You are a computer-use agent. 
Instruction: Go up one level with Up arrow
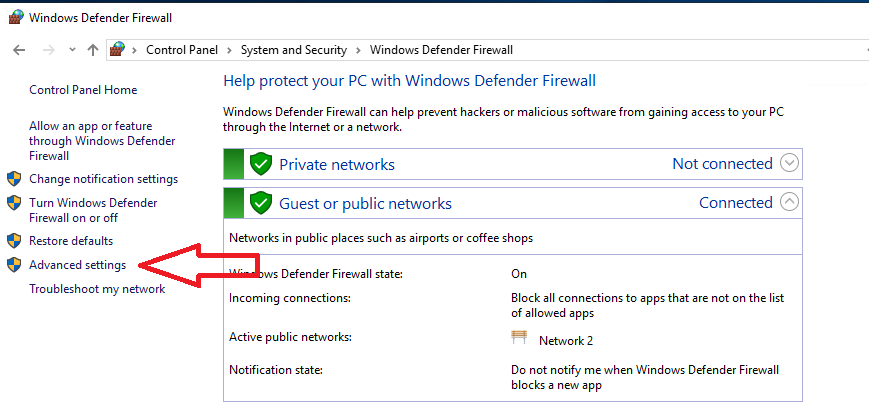[93, 50]
